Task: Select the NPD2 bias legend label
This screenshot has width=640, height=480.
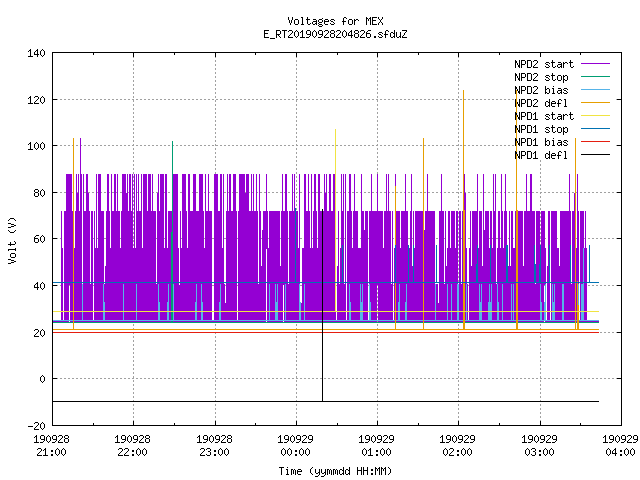Action: pos(541,90)
